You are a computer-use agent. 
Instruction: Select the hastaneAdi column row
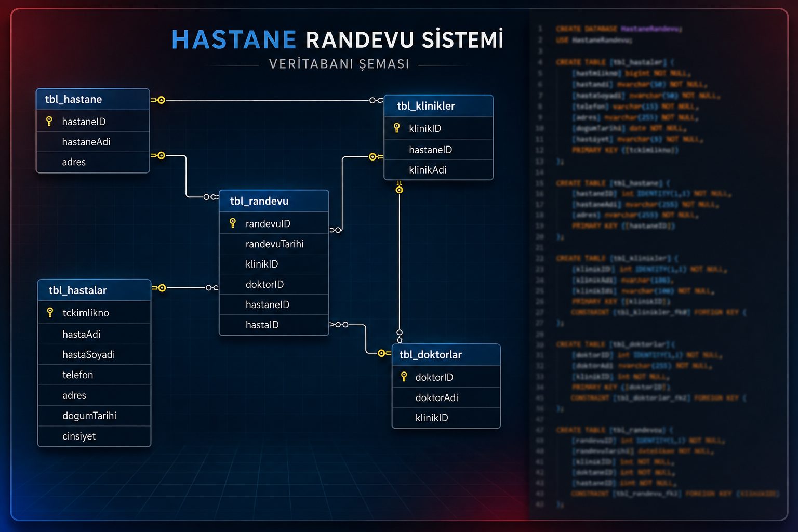click(93, 142)
